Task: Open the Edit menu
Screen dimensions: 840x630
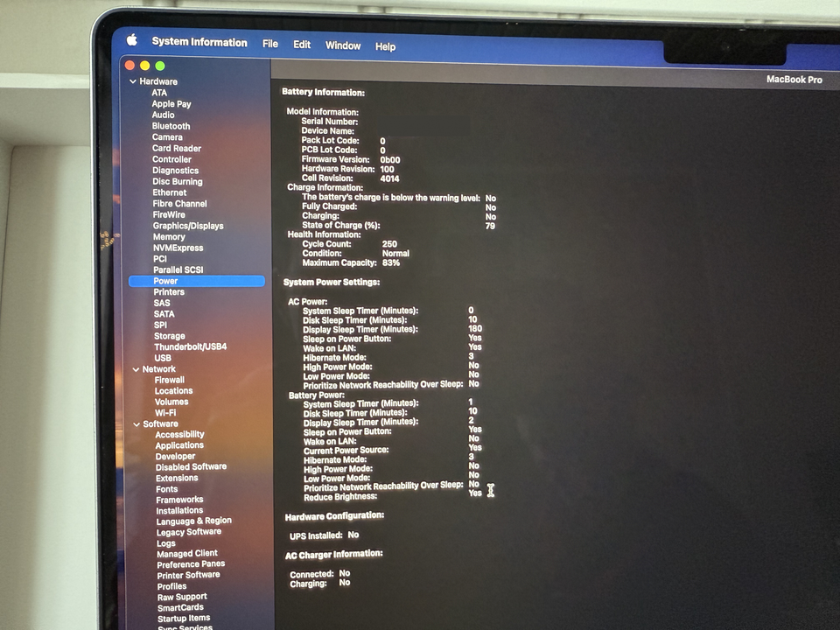Action: pyautogui.click(x=302, y=45)
